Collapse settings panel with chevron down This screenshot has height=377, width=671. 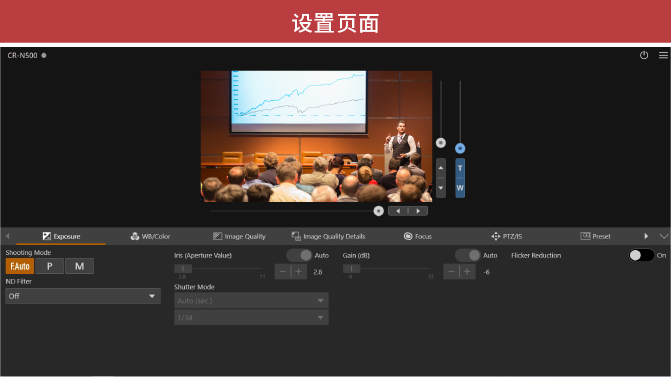(663, 236)
